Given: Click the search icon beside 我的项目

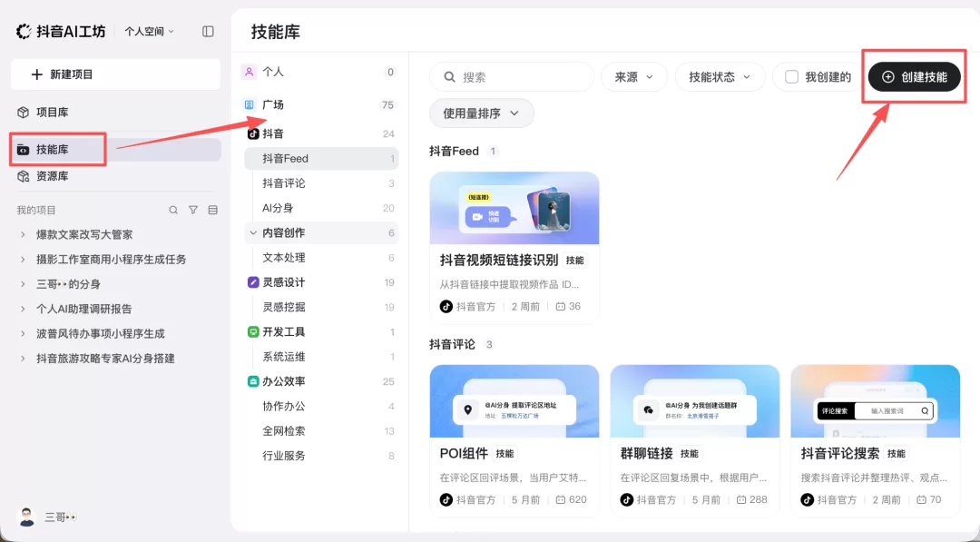Looking at the screenshot, I should pyautogui.click(x=173, y=210).
